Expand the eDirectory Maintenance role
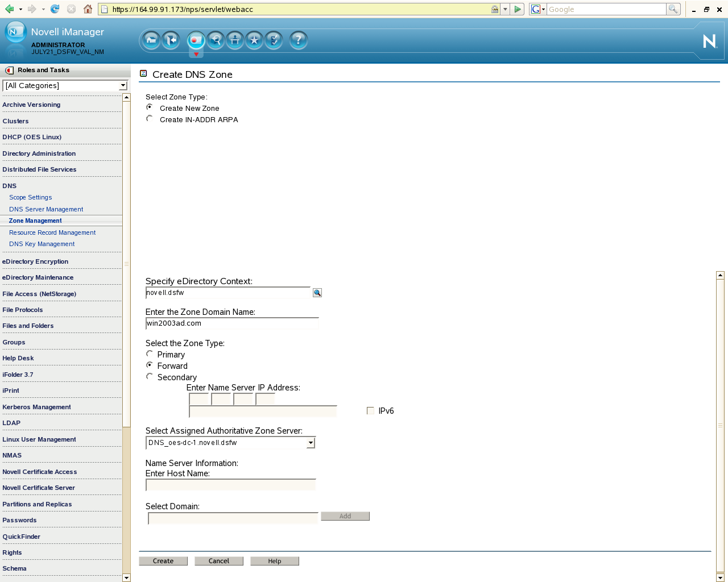The width and height of the screenshot is (728, 582). point(38,277)
